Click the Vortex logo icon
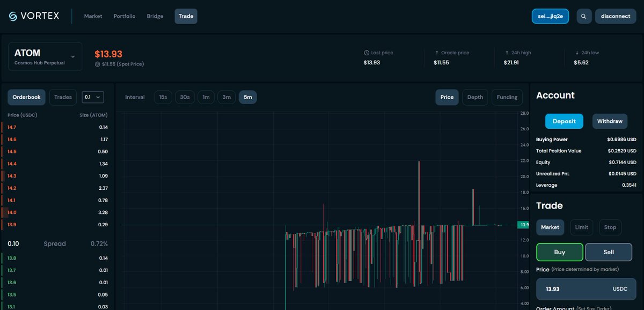The width and height of the screenshot is (644, 310). coord(13,16)
